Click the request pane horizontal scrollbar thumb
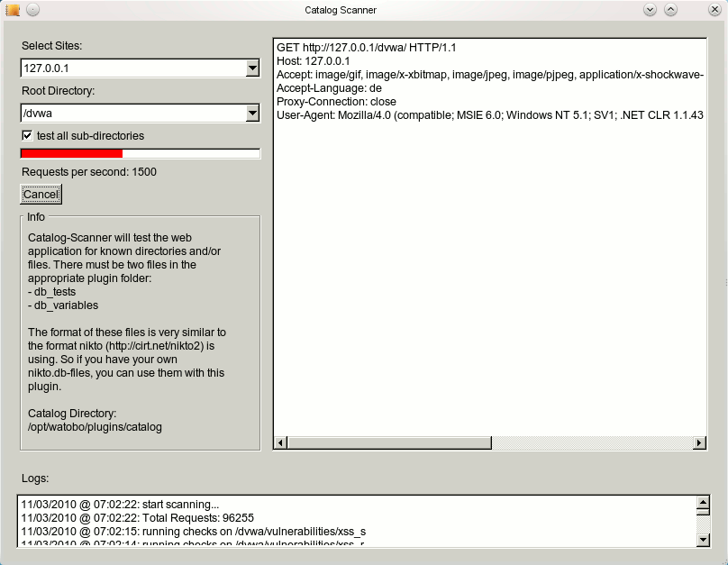This screenshot has height=565, width=728. coord(389,442)
